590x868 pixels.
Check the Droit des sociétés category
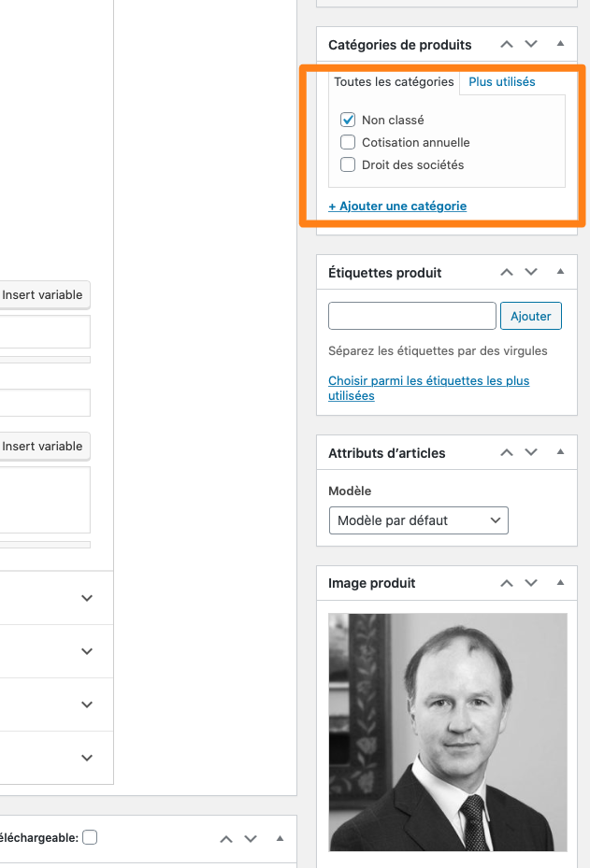pos(348,164)
